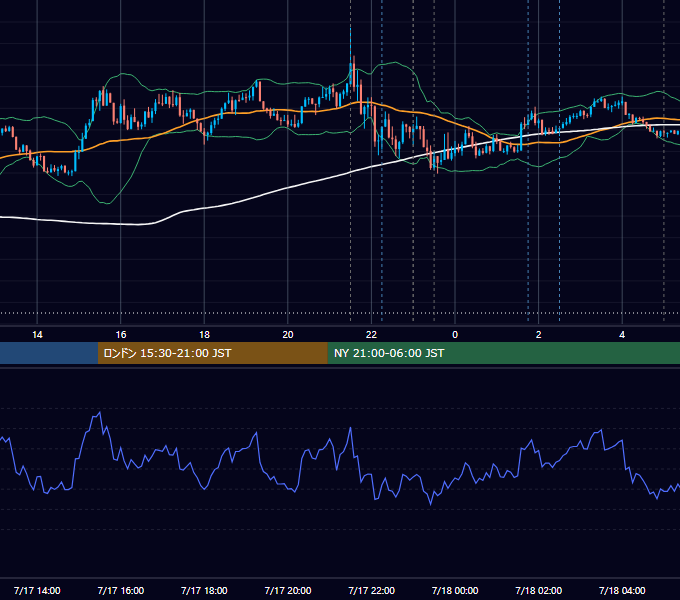Click the hour label 2 on the axis

coord(539,335)
